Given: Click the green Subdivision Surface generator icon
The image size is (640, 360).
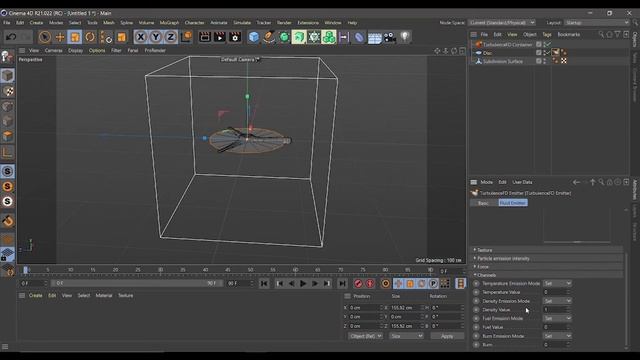Looking at the screenshot, I should coord(284,37).
